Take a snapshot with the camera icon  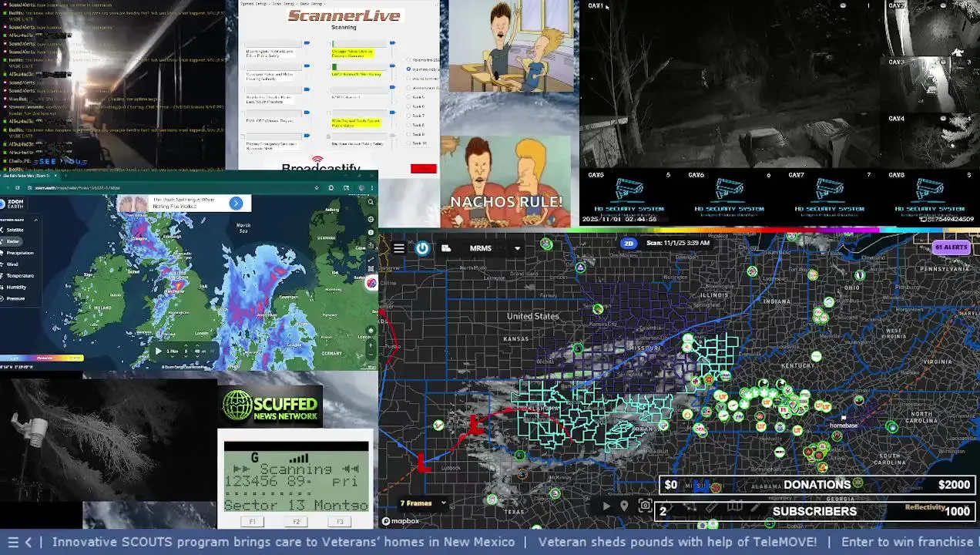point(645,505)
